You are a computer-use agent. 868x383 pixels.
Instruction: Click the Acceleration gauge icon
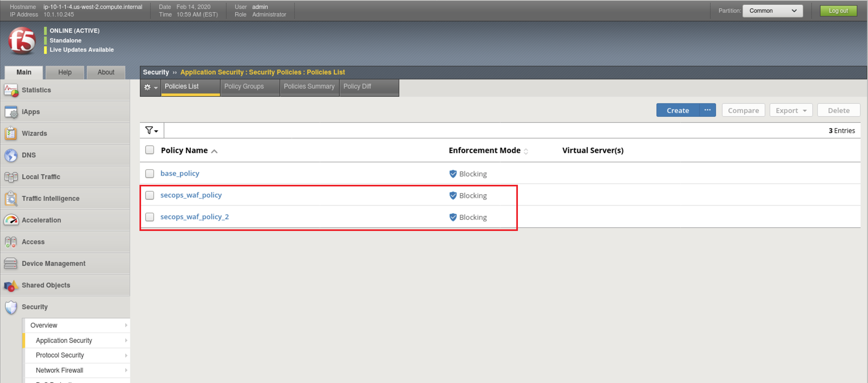tap(11, 220)
